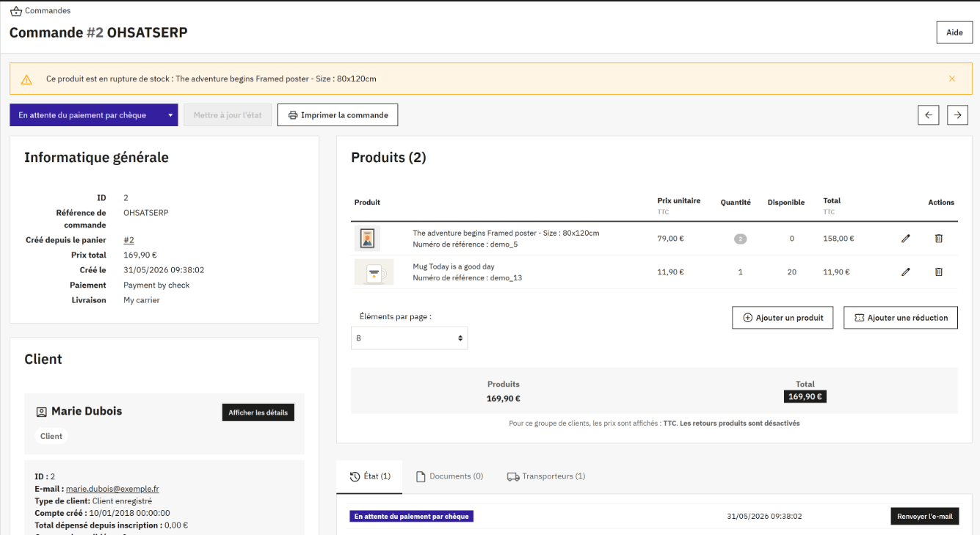Open cart link #2
Image resolution: width=980 pixels, height=535 pixels.
tap(128, 240)
